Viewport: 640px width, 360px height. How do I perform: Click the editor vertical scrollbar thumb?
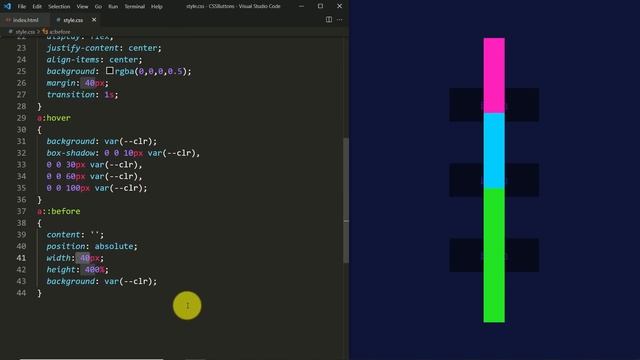pyautogui.click(x=346, y=200)
